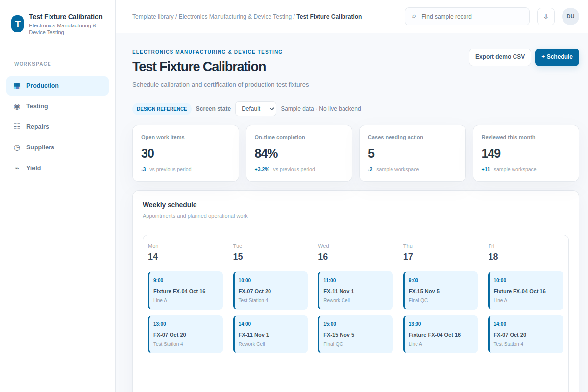The width and height of the screenshot is (588, 392).
Task: Click the DESIGN REFERENCE badge
Action: 162,109
